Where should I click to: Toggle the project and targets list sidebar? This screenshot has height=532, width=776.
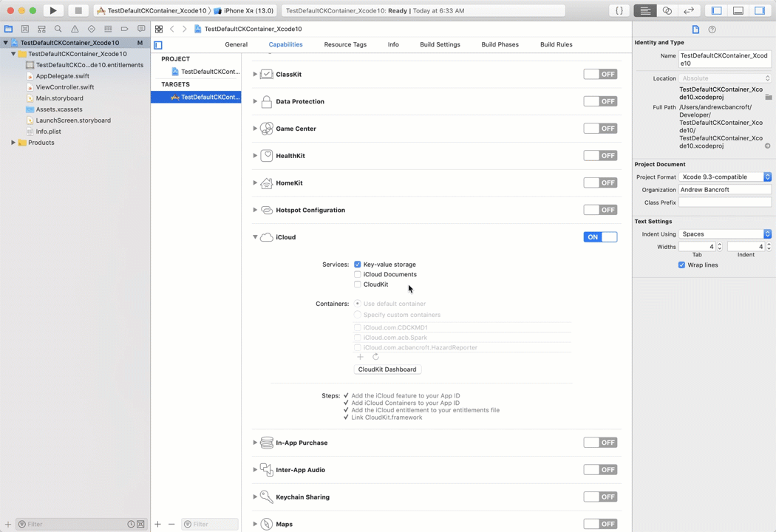[158, 45]
